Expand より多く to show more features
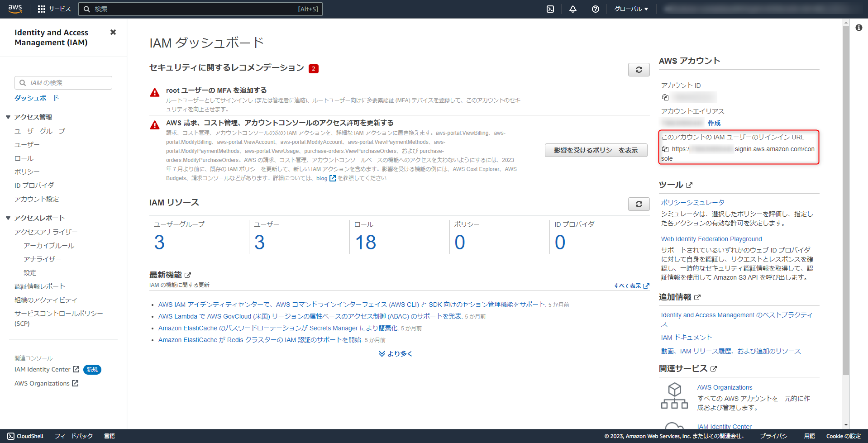 [x=395, y=353]
